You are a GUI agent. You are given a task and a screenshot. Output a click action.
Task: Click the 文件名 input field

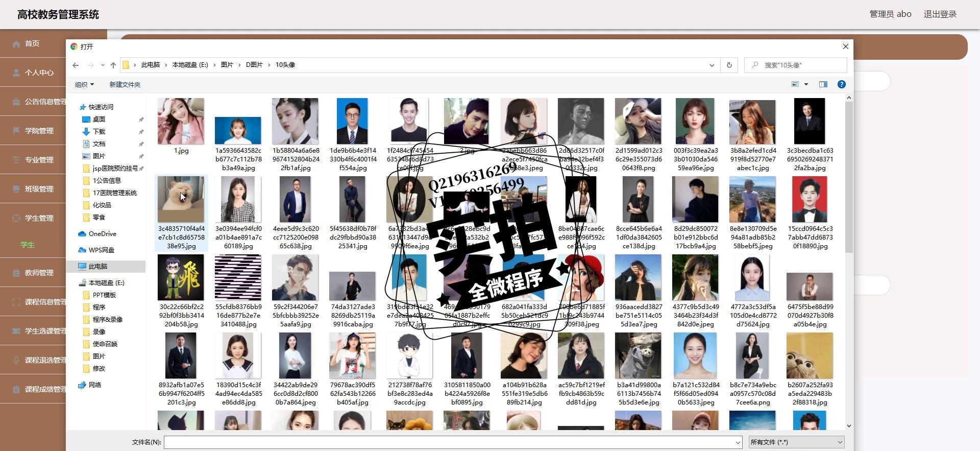(x=449, y=442)
